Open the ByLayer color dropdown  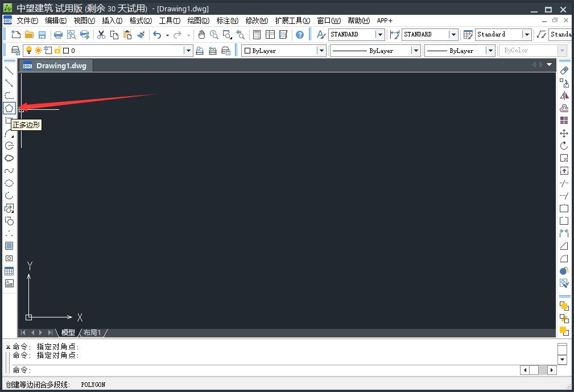321,51
